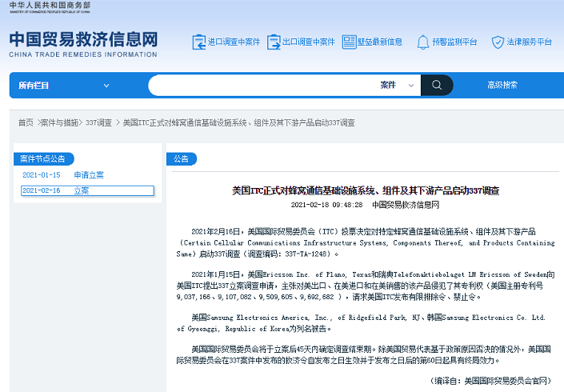564x392 pixels.
Task: Click the 壁垒最新信息 news icon
Action: [x=349, y=42]
